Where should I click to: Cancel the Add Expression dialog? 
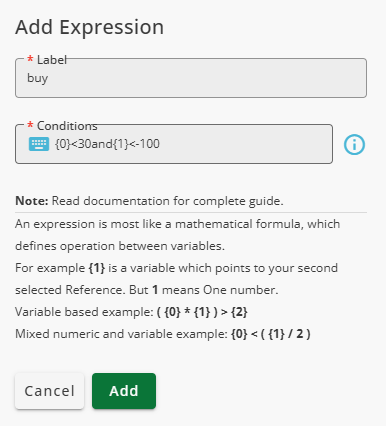tap(49, 391)
